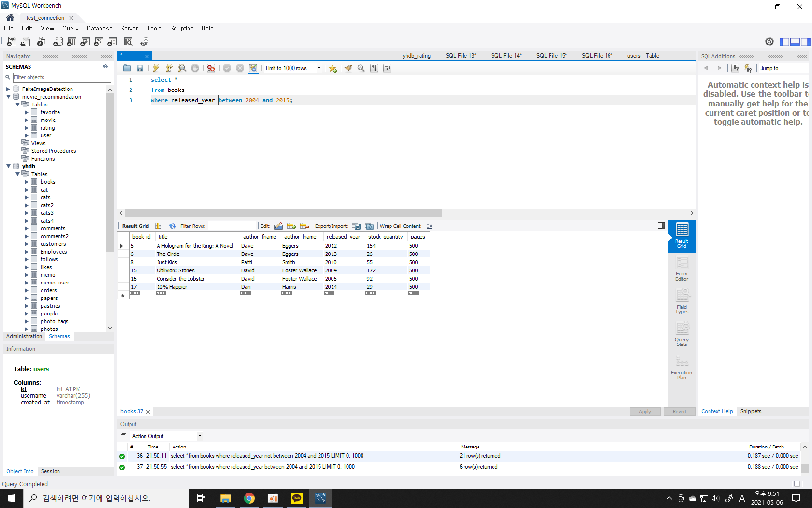812x508 pixels.
Task: Click into the Filter Rows field
Action: [x=232, y=226]
